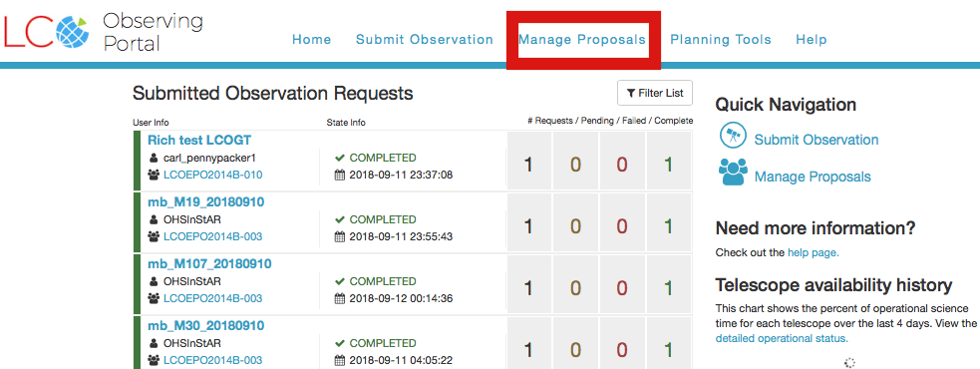Select the carl_pennypacker1 username text
The width and height of the screenshot is (980, 369).
210,158
